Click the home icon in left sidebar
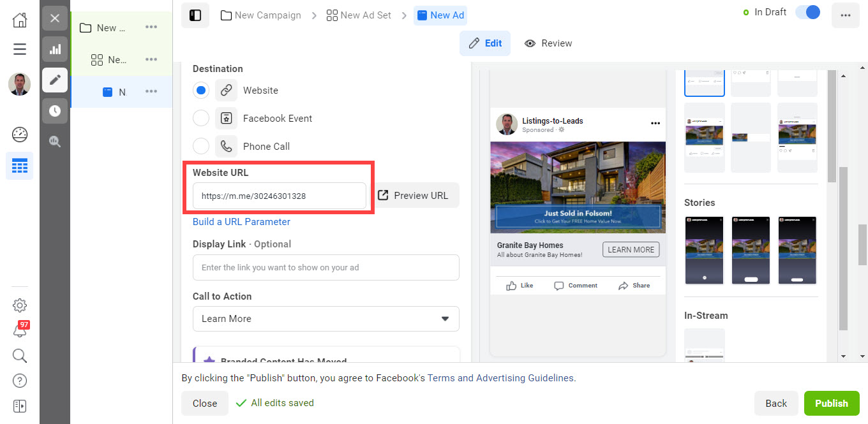 [x=20, y=20]
